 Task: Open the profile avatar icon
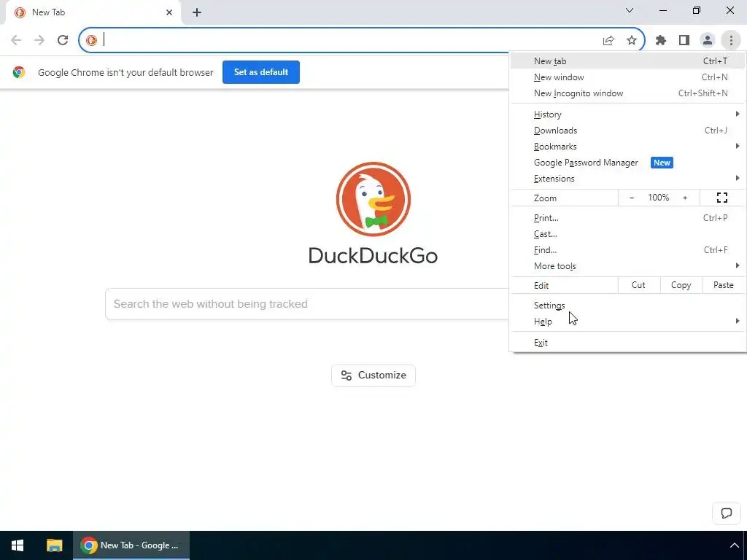[x=708, y=41]
